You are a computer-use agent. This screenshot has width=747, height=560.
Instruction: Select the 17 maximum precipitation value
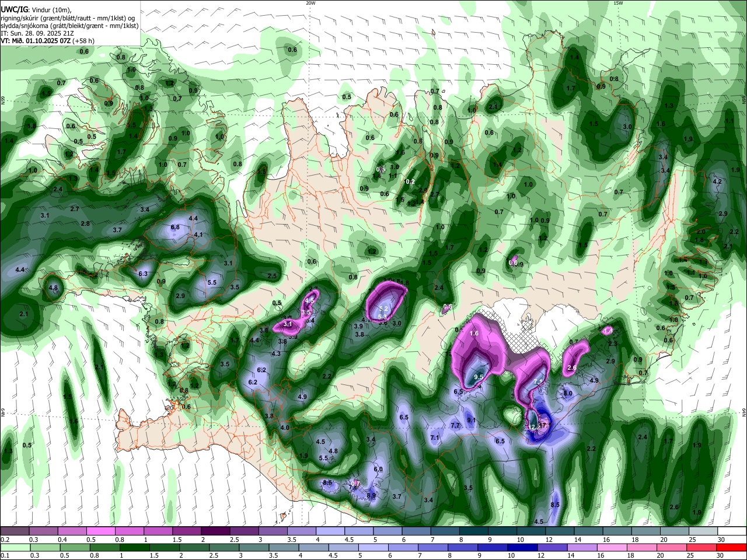point(543,426)
